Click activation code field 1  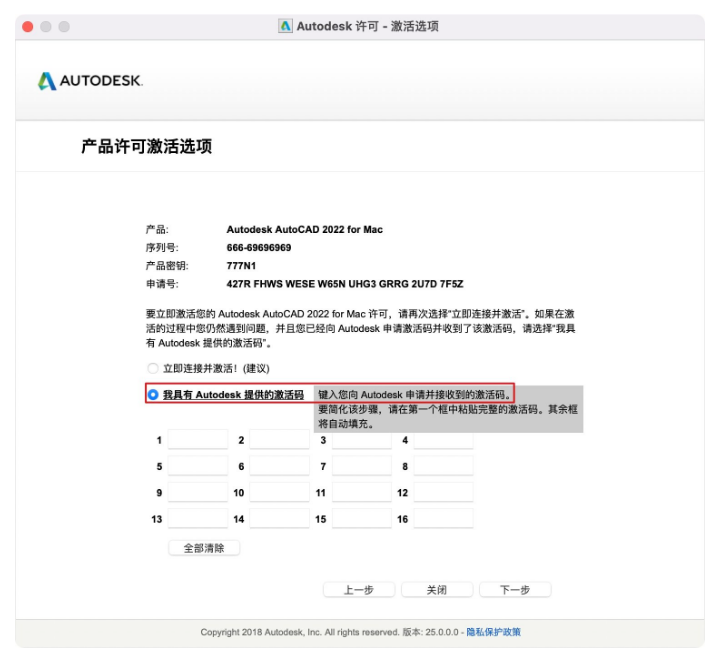(x=198, y=440)
